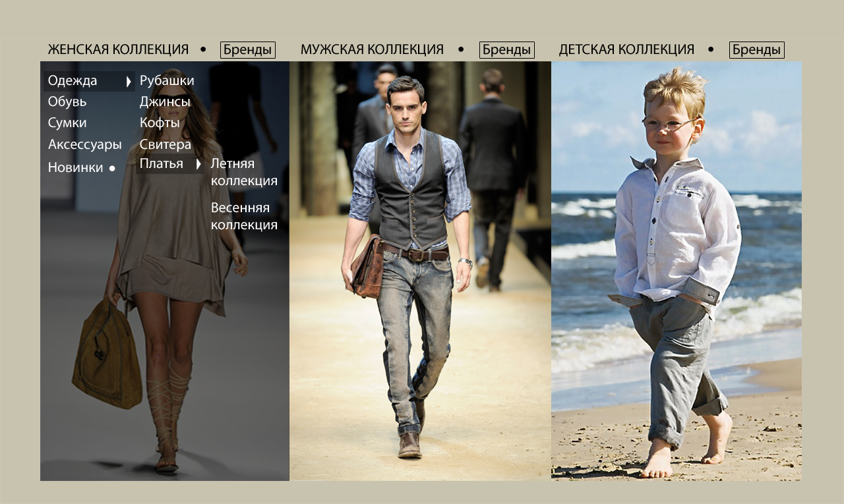
Task: Choose Рубашки in the submenu
Action: click(x=167, y=81)
